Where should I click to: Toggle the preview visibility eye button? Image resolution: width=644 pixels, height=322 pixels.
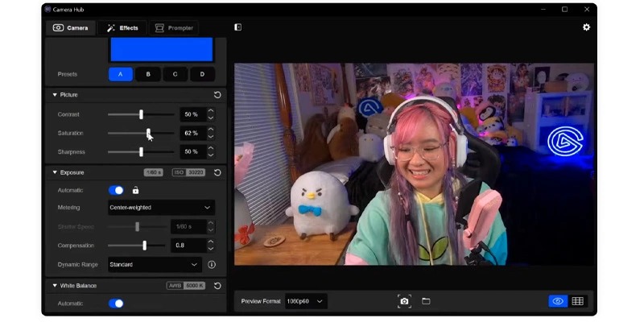click(557, 301)
